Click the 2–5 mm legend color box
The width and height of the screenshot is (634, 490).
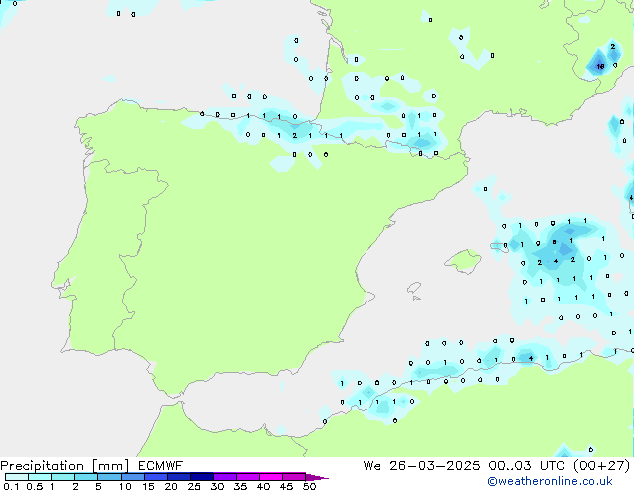pos(86,477)
